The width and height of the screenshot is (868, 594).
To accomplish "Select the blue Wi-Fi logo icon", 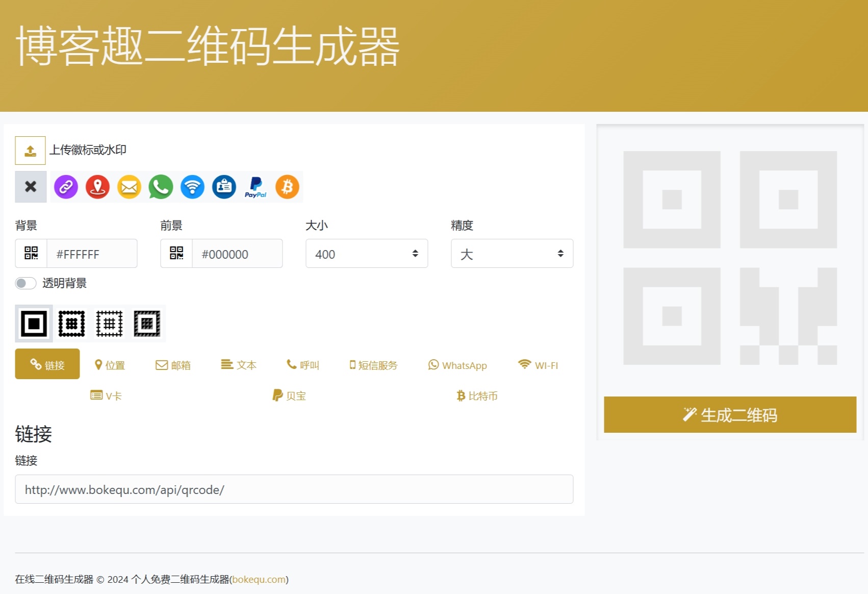I will coord(192,187).
